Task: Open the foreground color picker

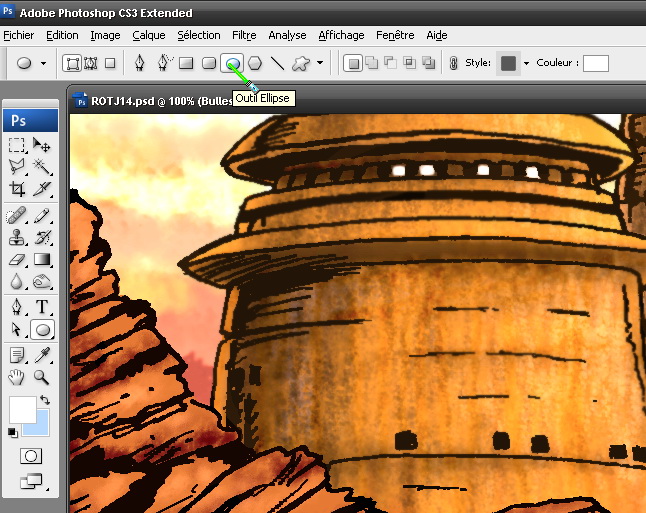Action: (x=21, y=408)
